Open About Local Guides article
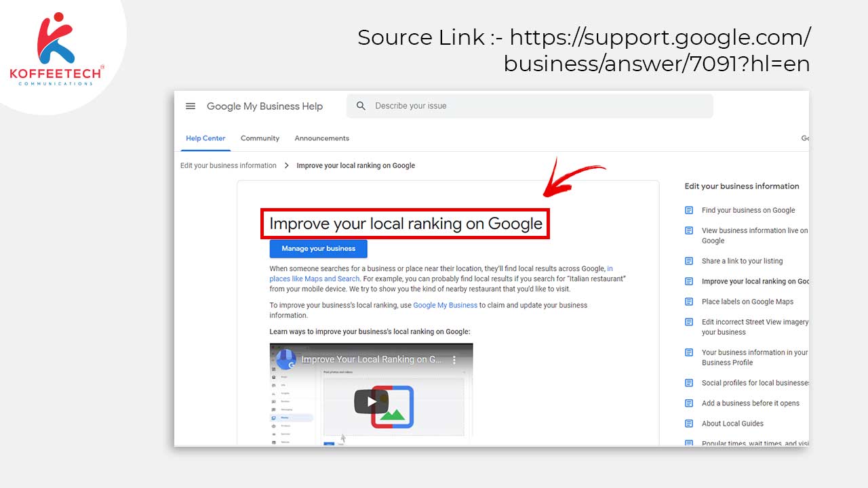 tap(732, 424)
